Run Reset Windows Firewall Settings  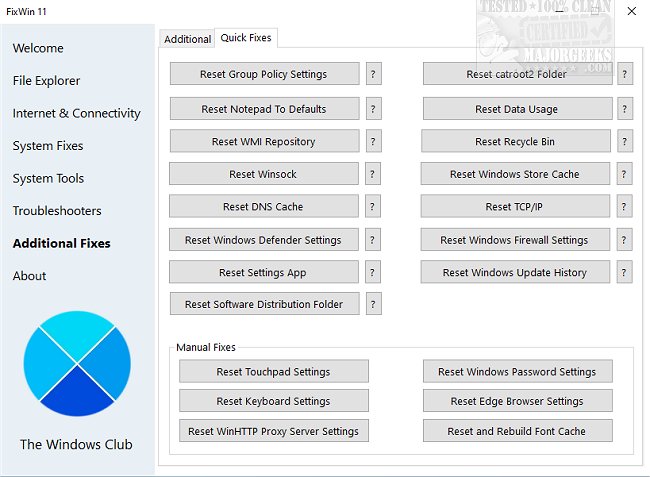(x=515, y=240)
